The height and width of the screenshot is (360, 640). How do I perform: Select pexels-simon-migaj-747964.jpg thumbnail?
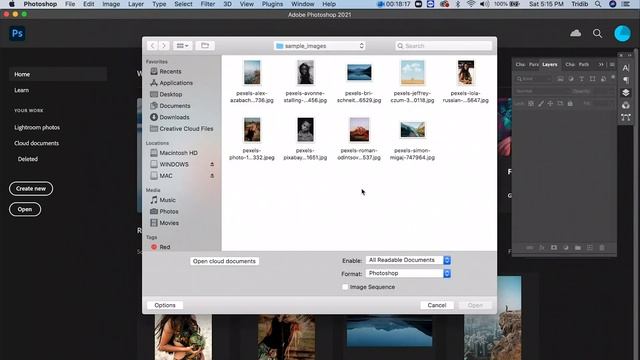coord(412,130)
